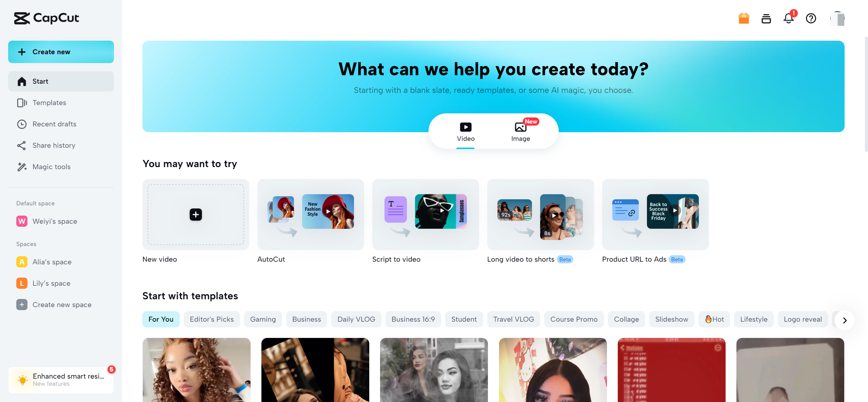The height and width of the screenshot is (402, 868).
Task: Click the Create new space button
Action: click(61, 304)
